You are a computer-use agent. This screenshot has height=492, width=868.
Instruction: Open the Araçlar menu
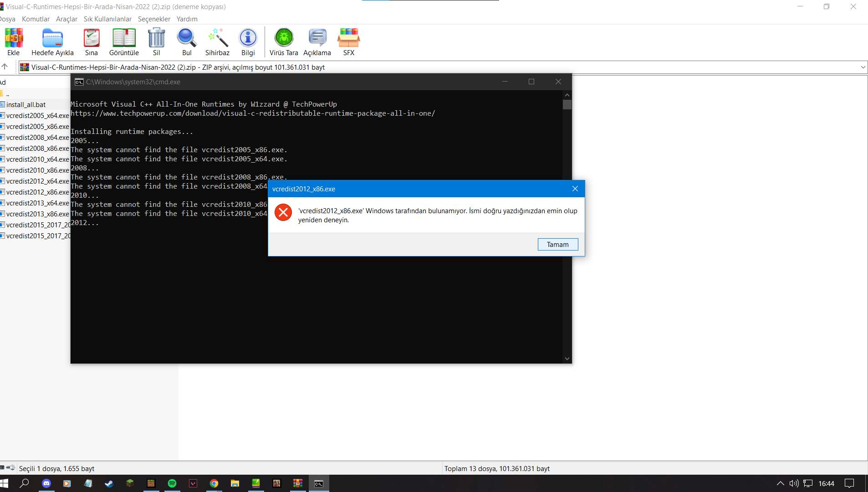click(x=66, y=19)
